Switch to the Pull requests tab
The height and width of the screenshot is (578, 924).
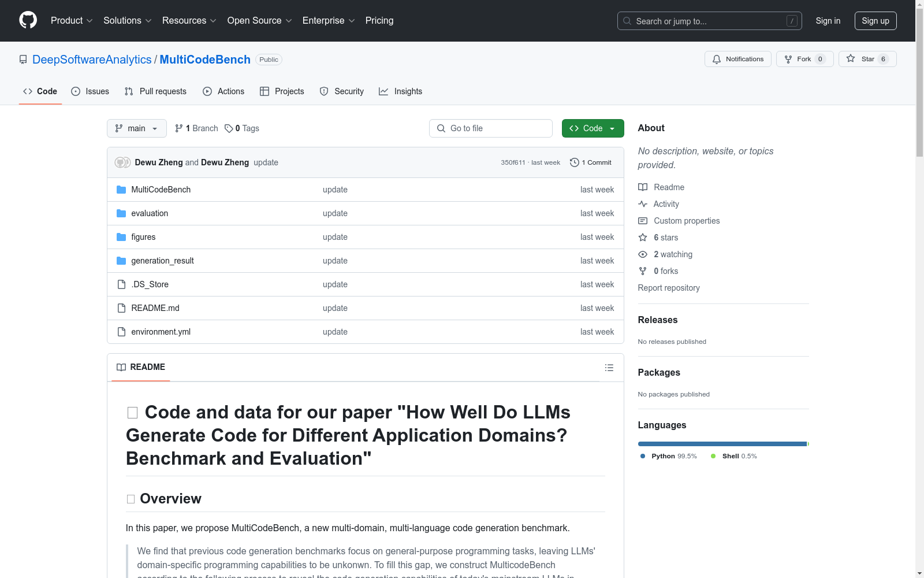point(155,91)
